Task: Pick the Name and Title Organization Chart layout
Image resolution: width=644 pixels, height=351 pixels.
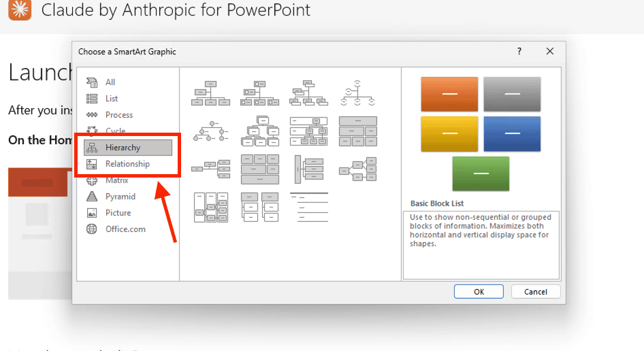Action: (309, 93)
